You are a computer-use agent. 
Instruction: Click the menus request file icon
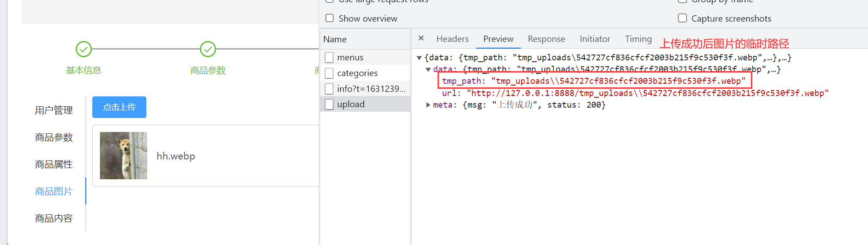(x=329, y=58)
